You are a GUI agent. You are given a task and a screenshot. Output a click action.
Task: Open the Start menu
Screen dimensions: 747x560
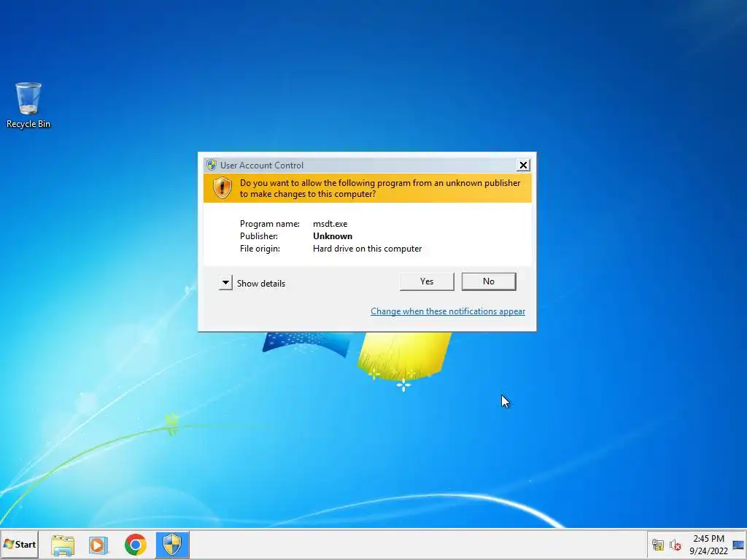pos(20,544)
